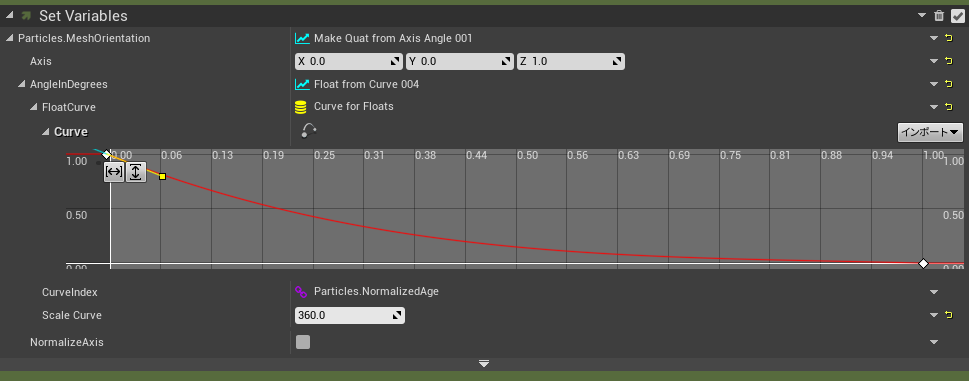969x381 pixels.
Task: Expand the Axis Y field spinner arrow
Action: coord(506,62)
